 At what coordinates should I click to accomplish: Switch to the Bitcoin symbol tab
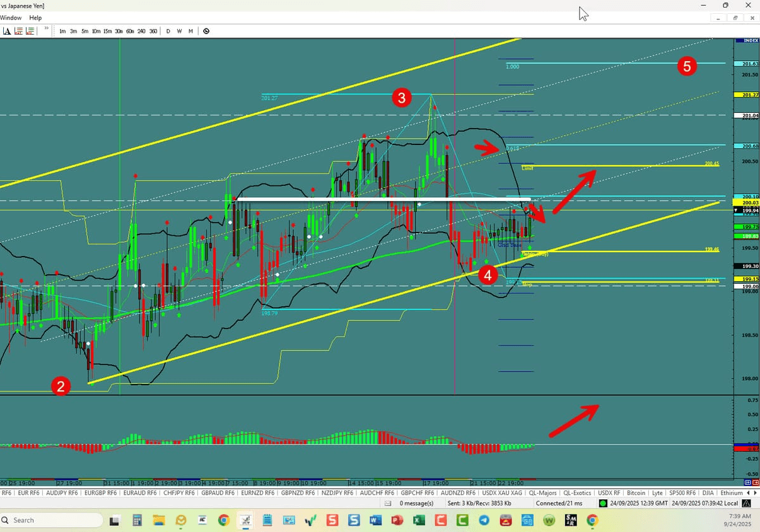point(636,492)
